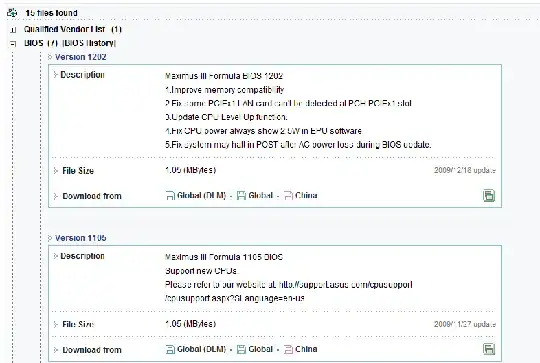
Task: Download Version 1202 from China server
Action: 306,196
